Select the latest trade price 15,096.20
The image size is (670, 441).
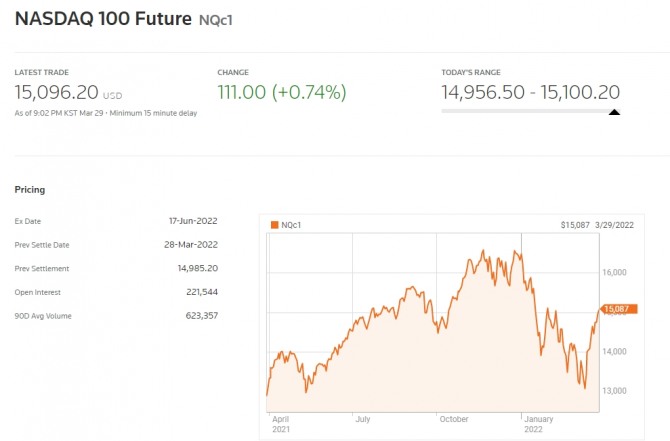click(x=55, y=92)
